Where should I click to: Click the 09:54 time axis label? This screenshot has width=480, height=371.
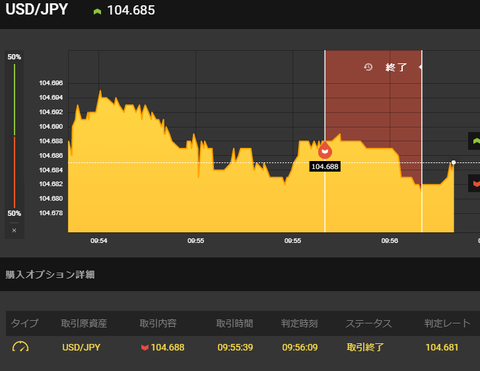99,241
